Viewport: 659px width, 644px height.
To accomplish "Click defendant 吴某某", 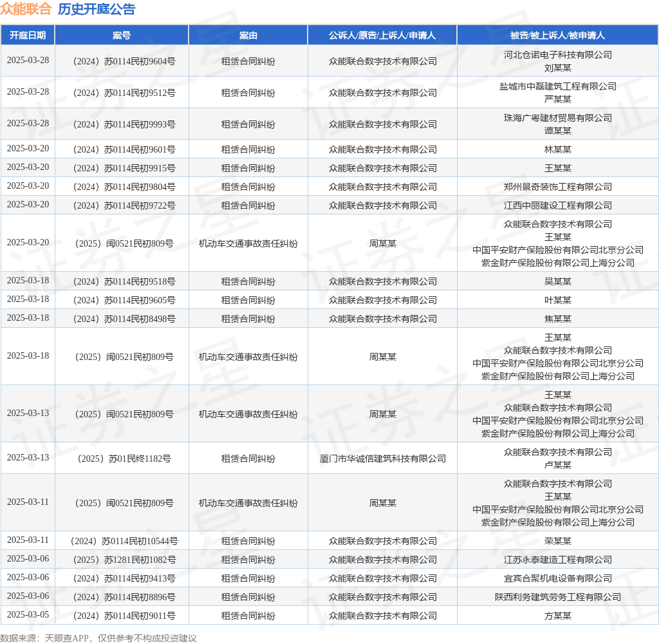I will coord(558,282).
